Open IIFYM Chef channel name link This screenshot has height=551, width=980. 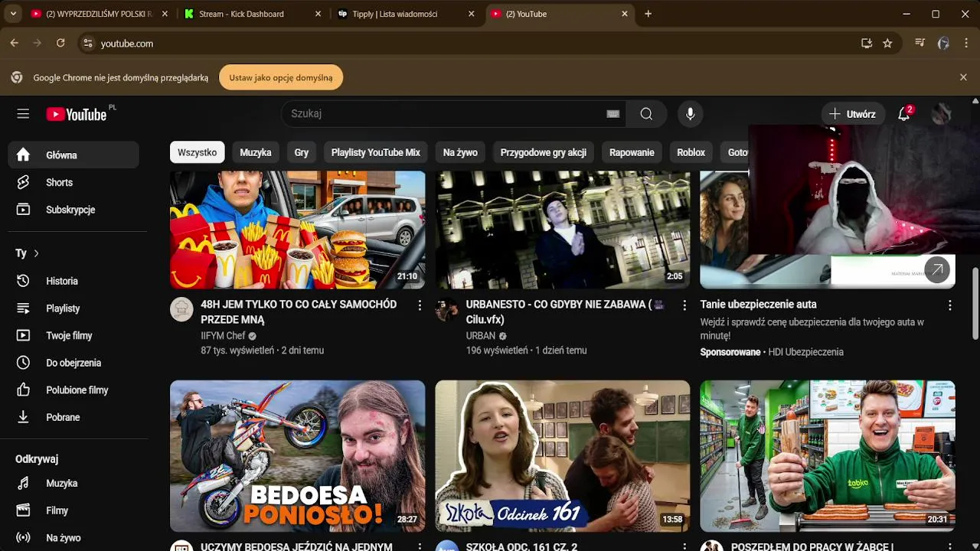tap(223, 336)
